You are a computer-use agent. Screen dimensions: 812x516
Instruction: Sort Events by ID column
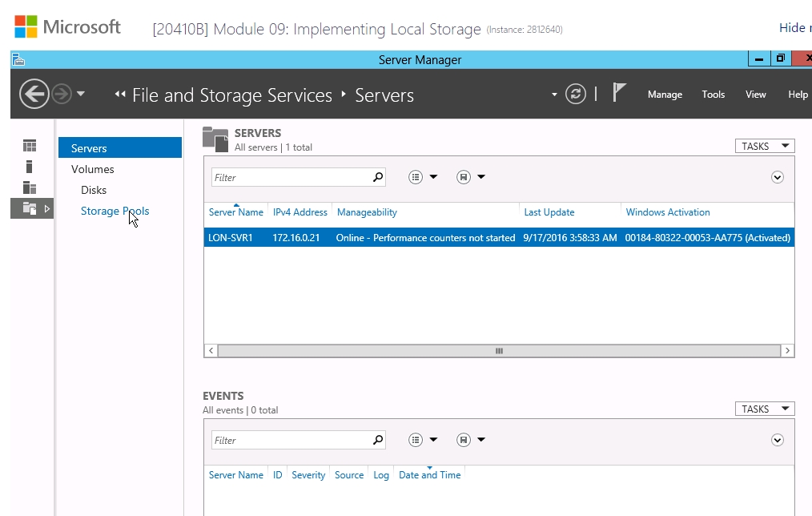pyautogui.click(x=278, y=474)
